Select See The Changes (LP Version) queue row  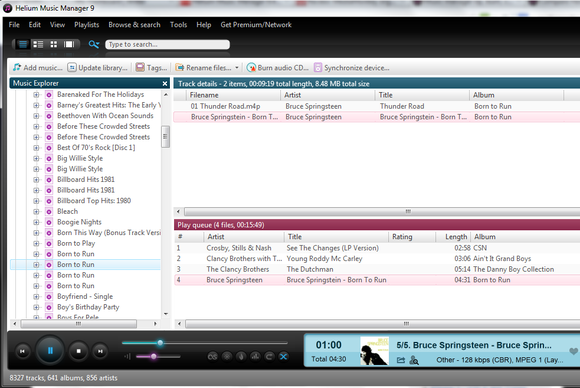coord(377,248)
